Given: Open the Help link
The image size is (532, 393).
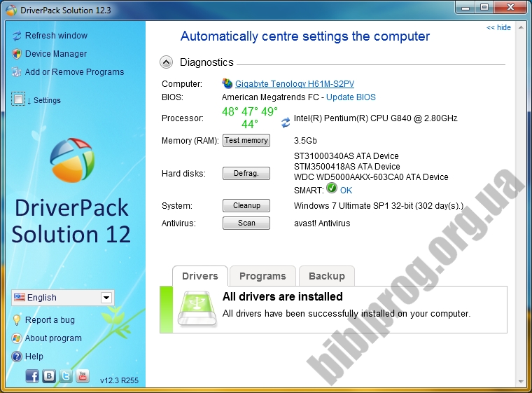Looking at the screenshot, I should [x=34, y=357].
